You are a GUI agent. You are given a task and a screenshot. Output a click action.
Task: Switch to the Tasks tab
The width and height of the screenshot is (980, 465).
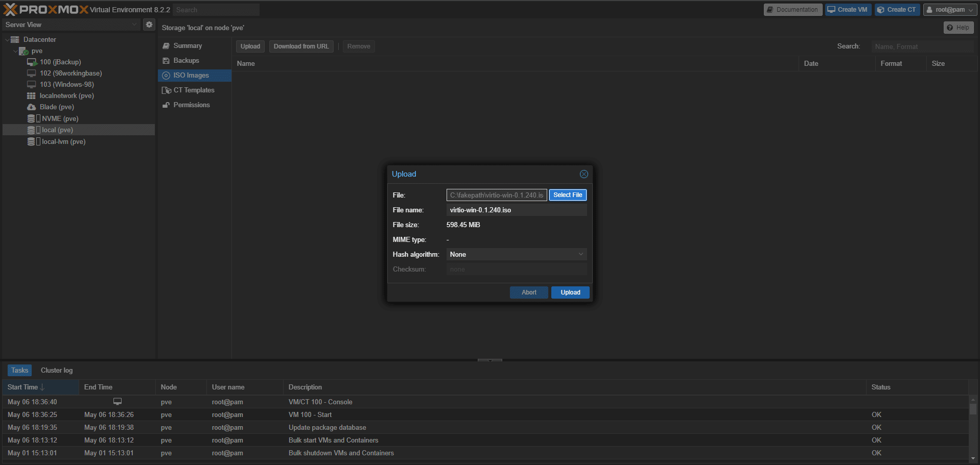[x=19, y=370]
